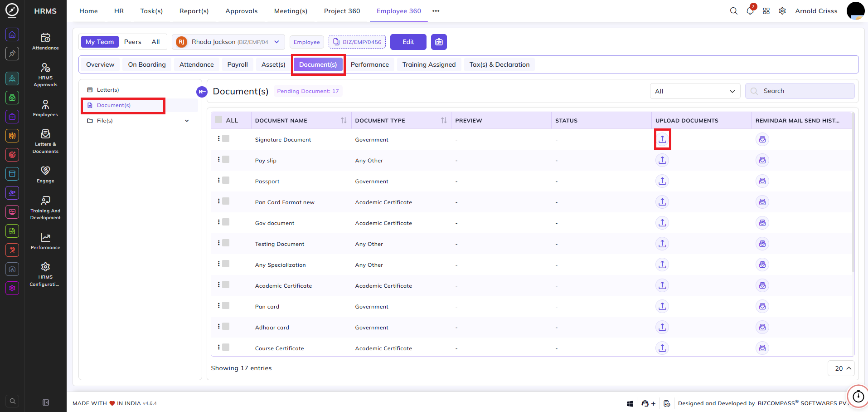Open Letter(s) in left panel
The width and height of the screenshot is (868, 412).
[x=108, y=90]
